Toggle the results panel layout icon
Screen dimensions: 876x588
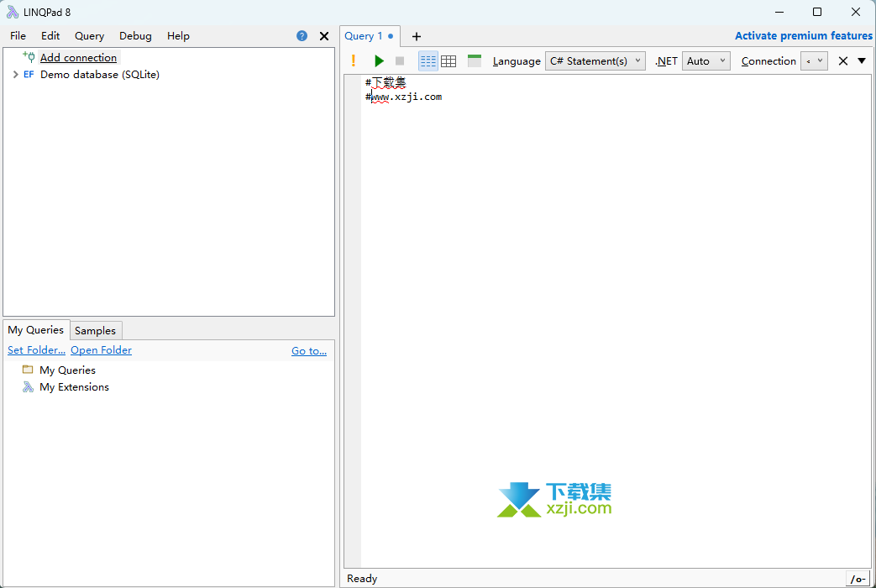pos(475,61)
